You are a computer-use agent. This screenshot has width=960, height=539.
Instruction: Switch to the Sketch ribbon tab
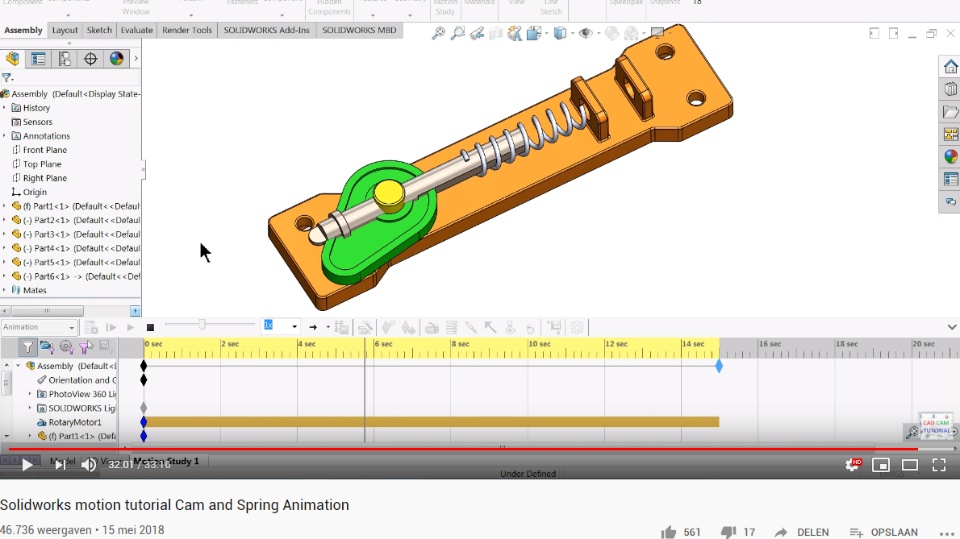pyautogui.click(x=99, y=30)
